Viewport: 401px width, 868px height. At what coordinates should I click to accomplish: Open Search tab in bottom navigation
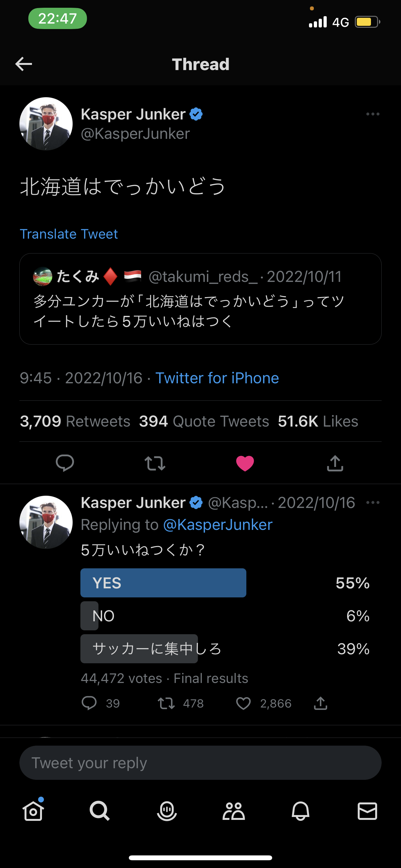[100, 811]
